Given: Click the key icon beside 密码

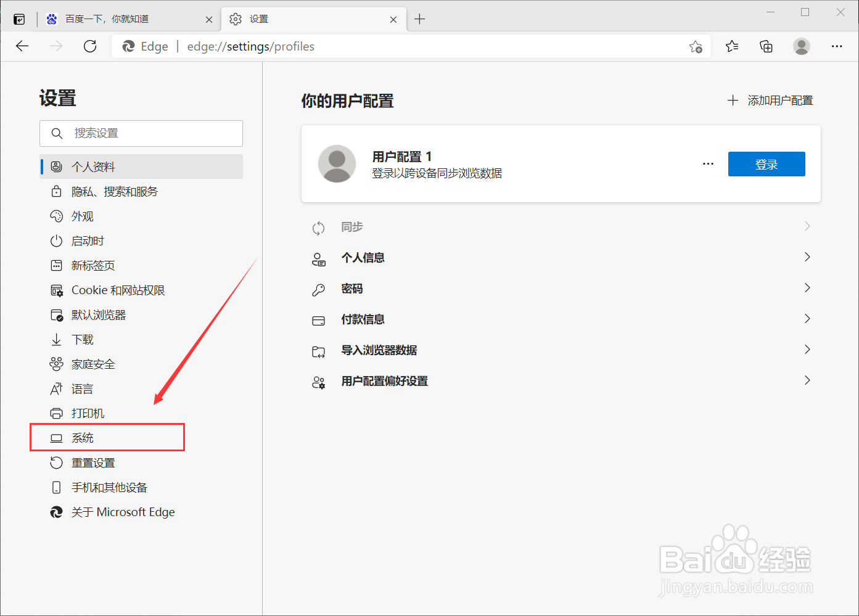Looking at the screenshot, I should coord(318,290).
